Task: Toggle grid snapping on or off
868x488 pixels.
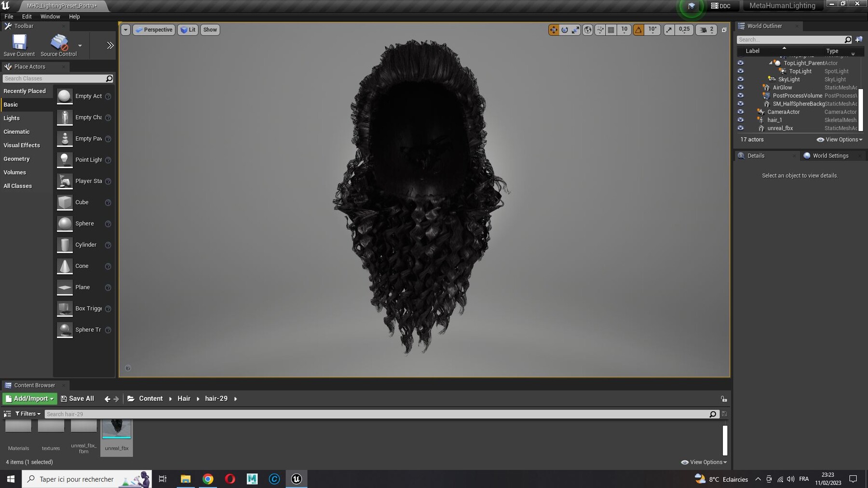Action: 611,30
